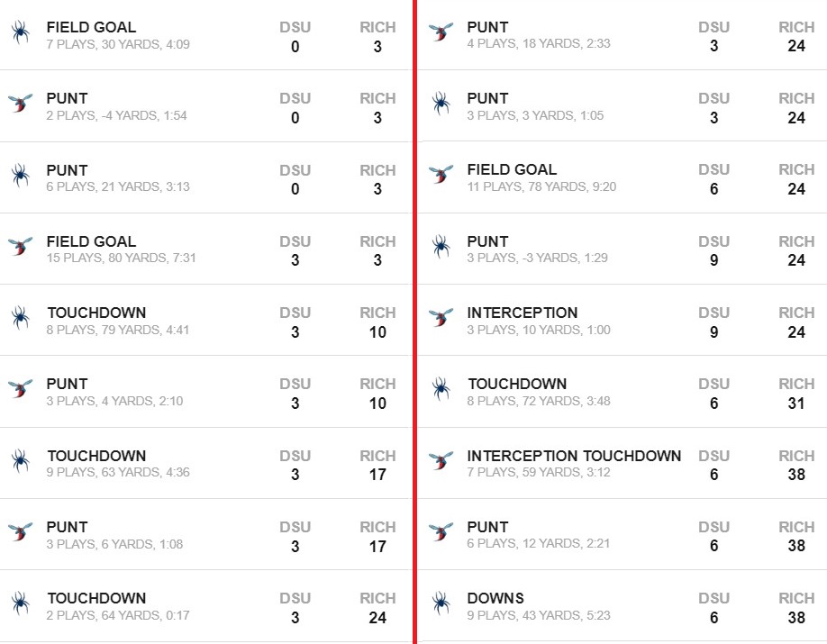Expand the Punt drive with 2 plays, -4 yards

(x=68, y=98)
